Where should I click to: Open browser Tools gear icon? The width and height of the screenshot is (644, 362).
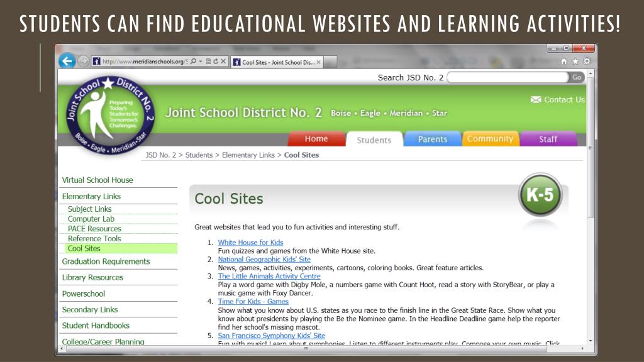click(x=587, y=62)
